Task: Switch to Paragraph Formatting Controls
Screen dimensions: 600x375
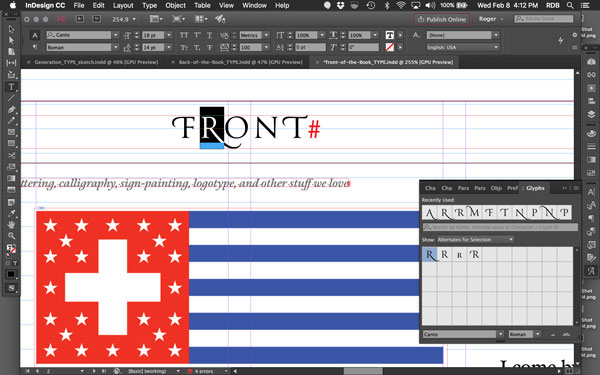Action: click(35, 47)
